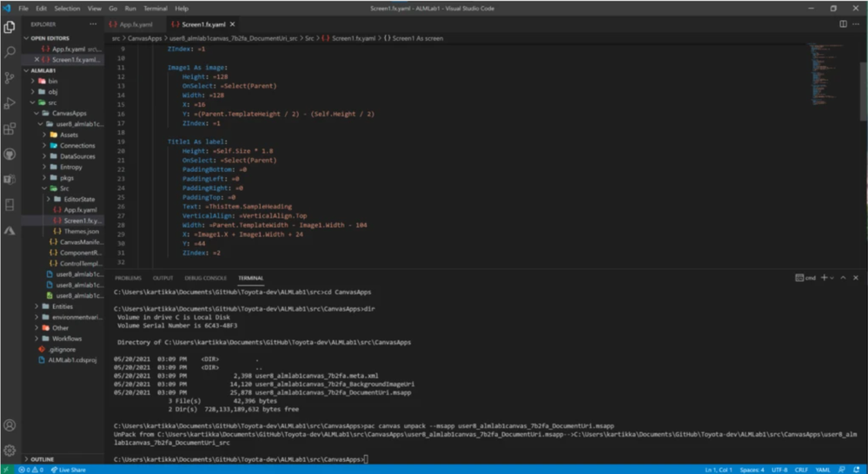The image size is (868, 474).
Task: Open the Run and Debug view icon
Action: [x=10, y=103]
